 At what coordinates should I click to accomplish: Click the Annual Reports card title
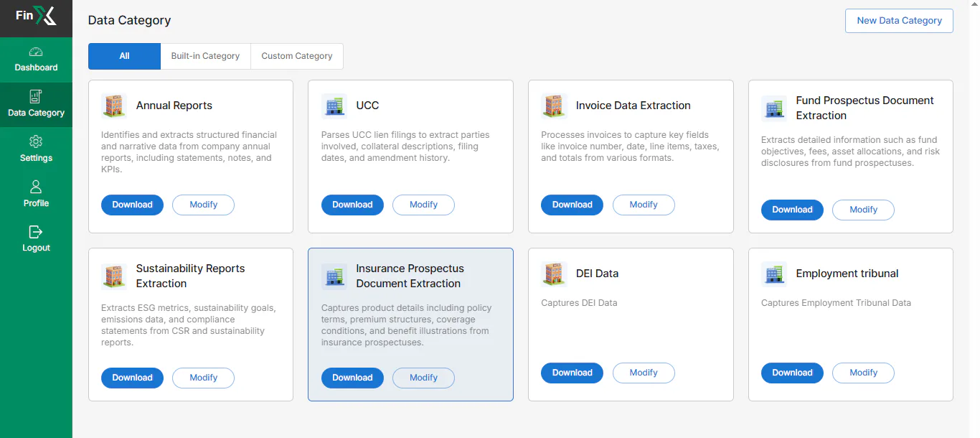tap(174, 106)
